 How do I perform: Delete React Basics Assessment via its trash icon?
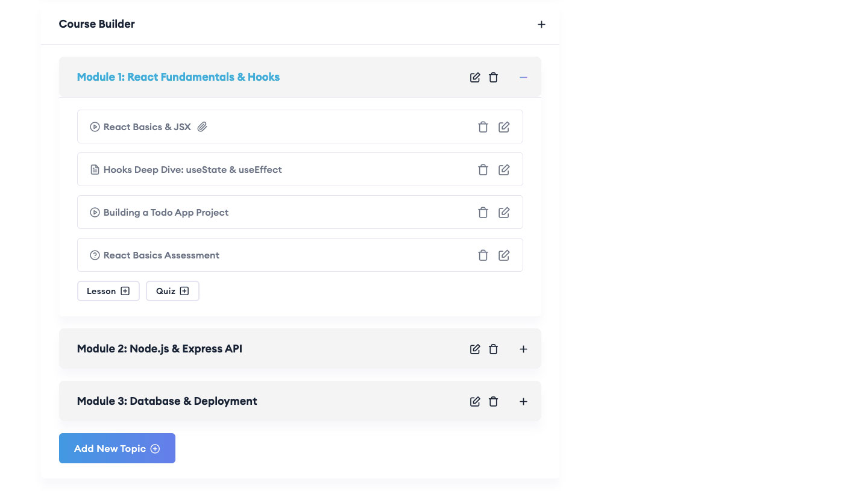(x=483, y=255)
